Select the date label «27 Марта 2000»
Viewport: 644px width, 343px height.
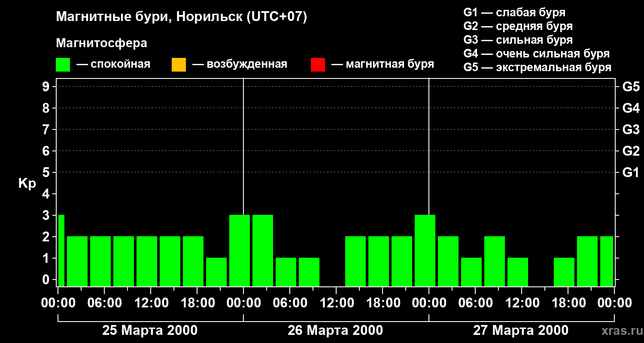(521, 331)
